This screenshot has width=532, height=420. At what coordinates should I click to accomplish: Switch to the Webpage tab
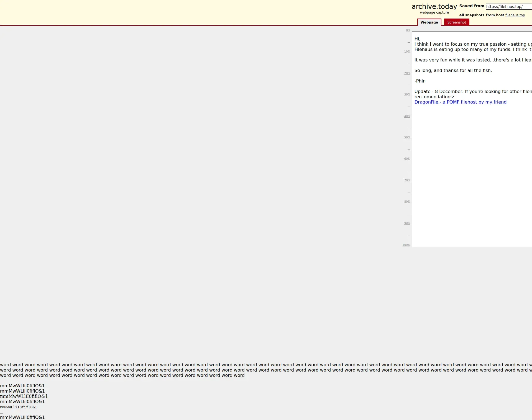click(429, 22)
